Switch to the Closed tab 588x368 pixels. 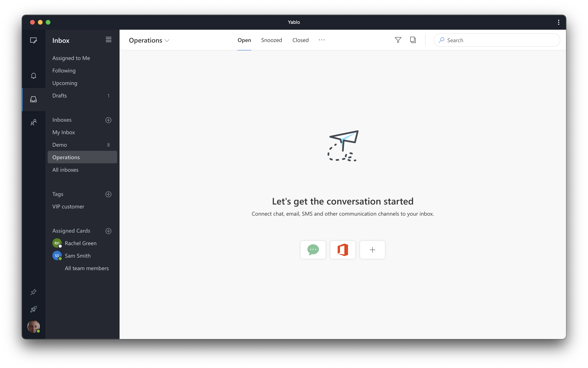pyautogui.click(x=301, y=40)
